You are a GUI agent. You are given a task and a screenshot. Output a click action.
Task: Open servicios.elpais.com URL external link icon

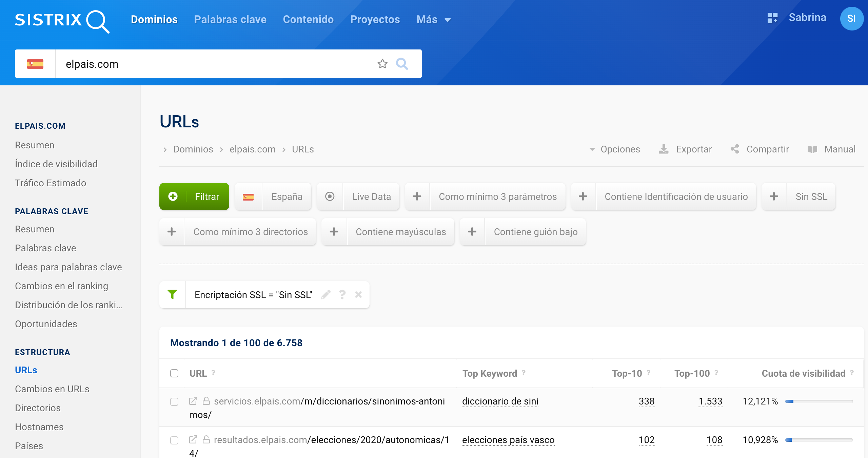pyautogui.click(x=193, y=401)
